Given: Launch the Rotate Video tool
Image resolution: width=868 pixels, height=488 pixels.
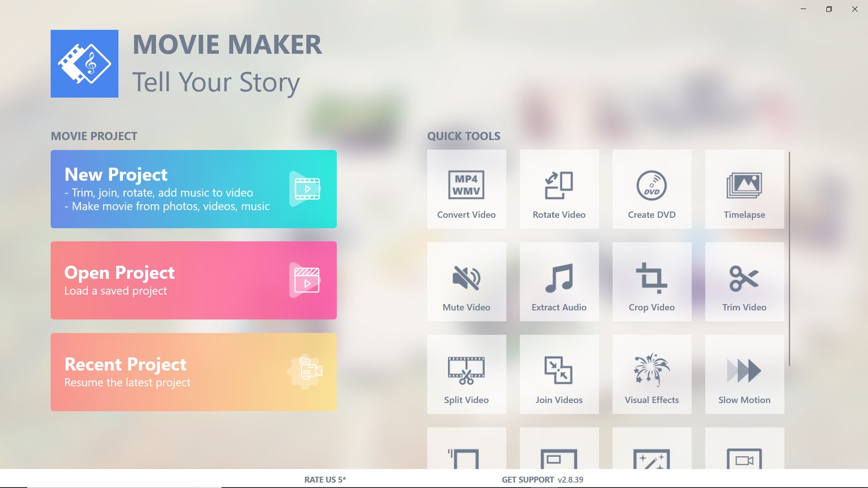Looking at the screenshot, I should pos(559,189).
